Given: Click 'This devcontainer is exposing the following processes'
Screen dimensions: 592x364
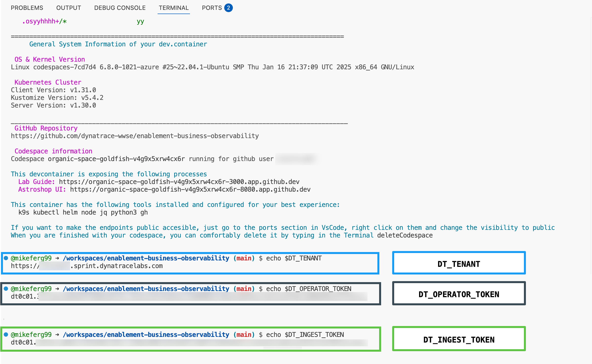Looking at the screenshot, I should tap(109, 174).
